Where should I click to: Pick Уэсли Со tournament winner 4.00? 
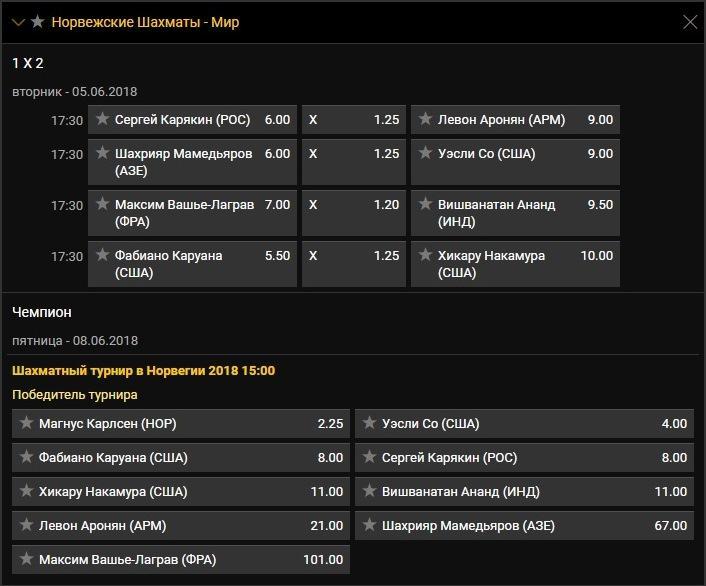[524, 424]
